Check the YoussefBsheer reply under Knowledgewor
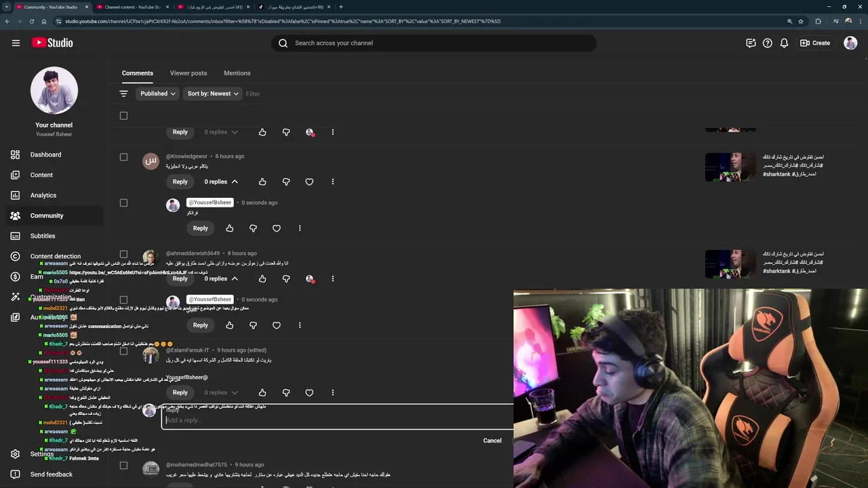Viewport: 868px width, 488px height. (x=123, y=203)
